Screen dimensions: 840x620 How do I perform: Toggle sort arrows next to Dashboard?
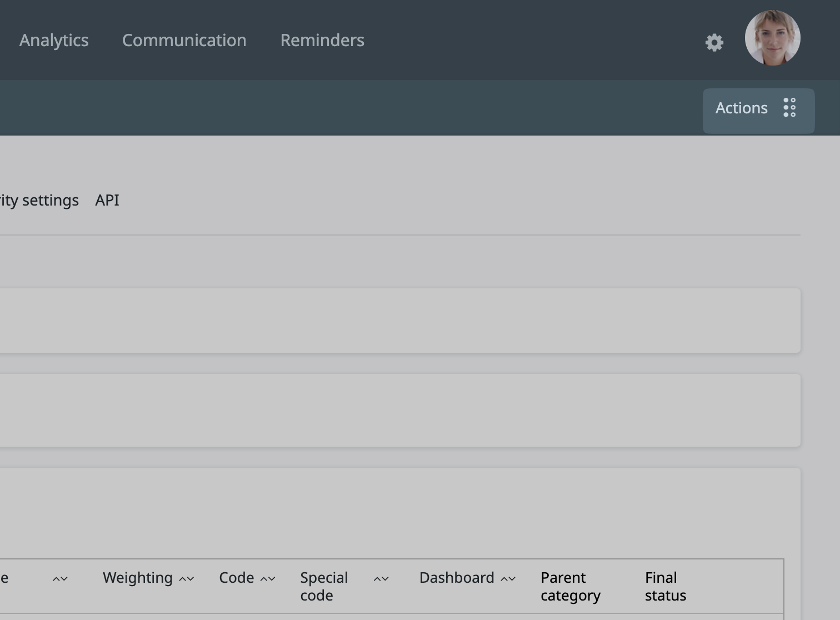click(x=508, y=579)
